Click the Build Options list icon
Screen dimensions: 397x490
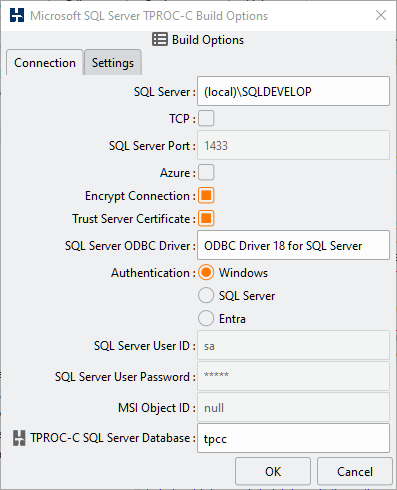(160, 39)
